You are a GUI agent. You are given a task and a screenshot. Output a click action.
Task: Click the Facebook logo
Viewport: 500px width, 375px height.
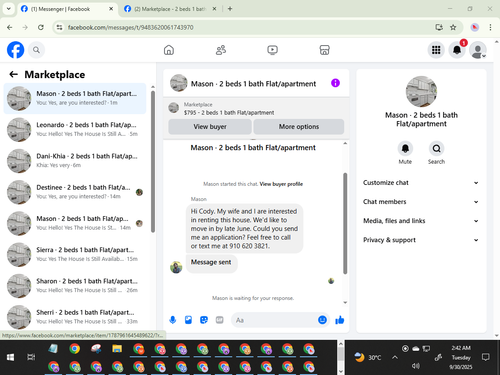pos(16,50)
